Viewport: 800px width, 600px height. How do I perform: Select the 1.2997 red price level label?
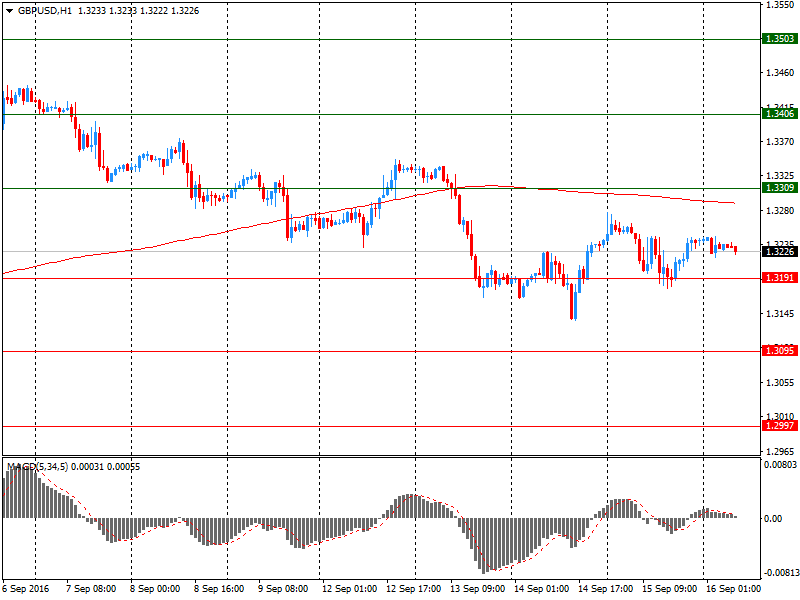tap(780, 426)
